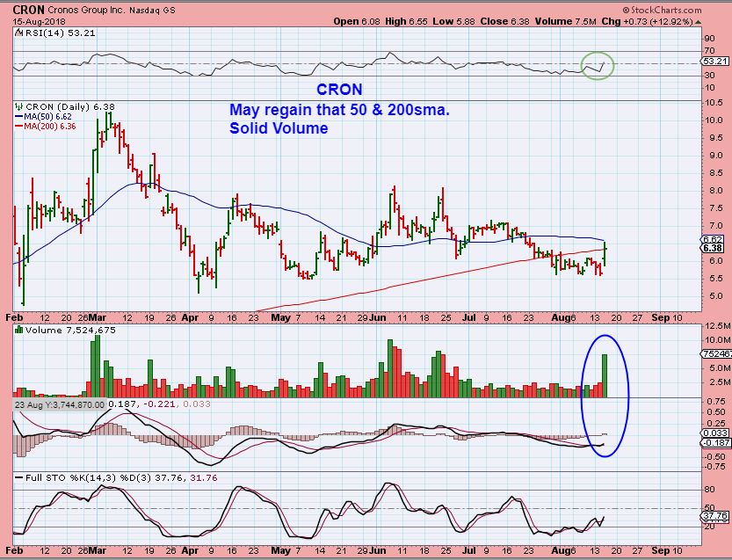
Task: Click the High 6.55 value
Action: pyautogui.click(x=406, y=21)
